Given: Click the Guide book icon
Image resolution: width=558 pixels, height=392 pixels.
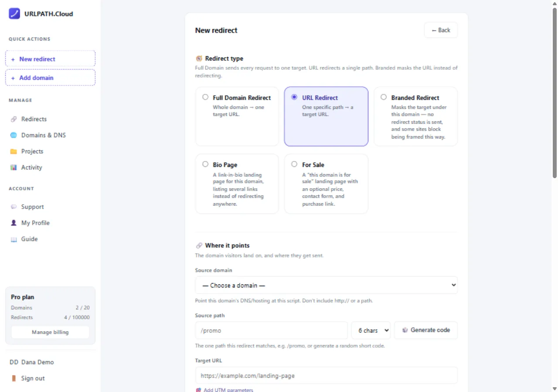Looking at the screenshot, I should (x=14, y=239).
